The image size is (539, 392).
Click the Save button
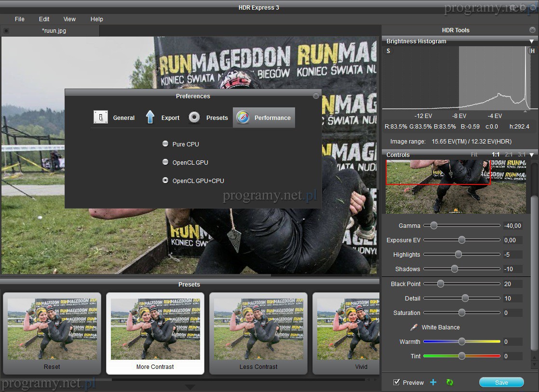tap(501, 382)
